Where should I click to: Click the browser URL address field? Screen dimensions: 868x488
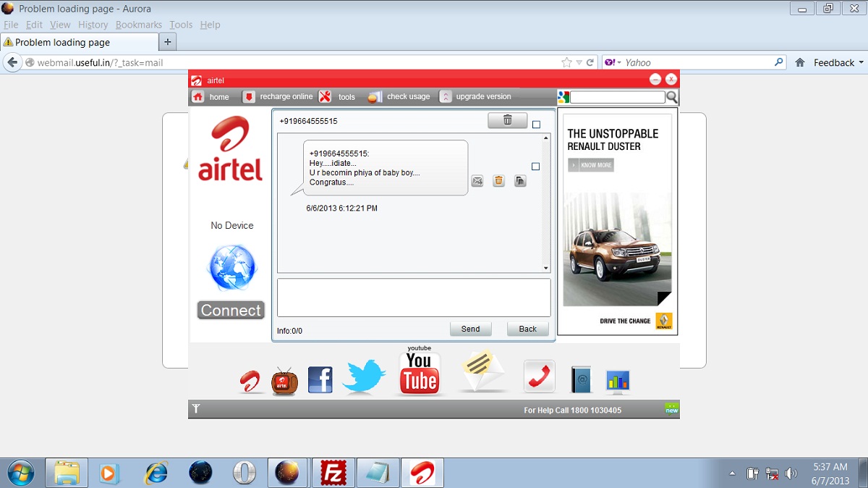click(291, 63)
